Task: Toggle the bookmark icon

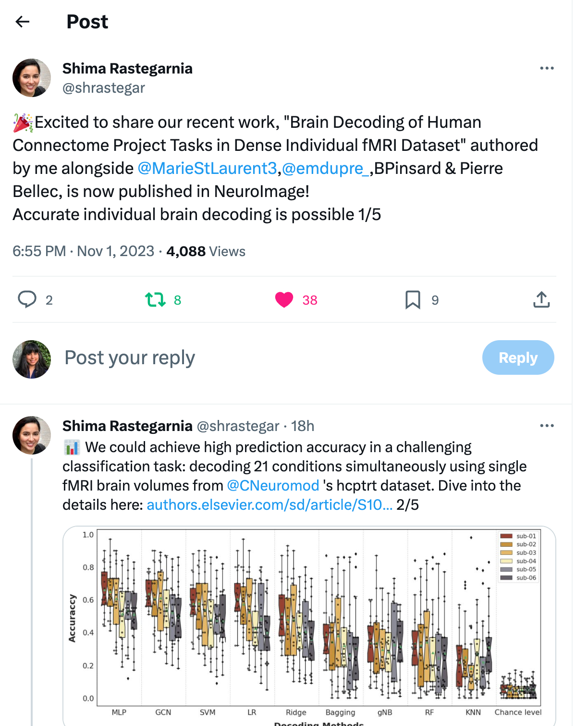Action: pos(413,300)
